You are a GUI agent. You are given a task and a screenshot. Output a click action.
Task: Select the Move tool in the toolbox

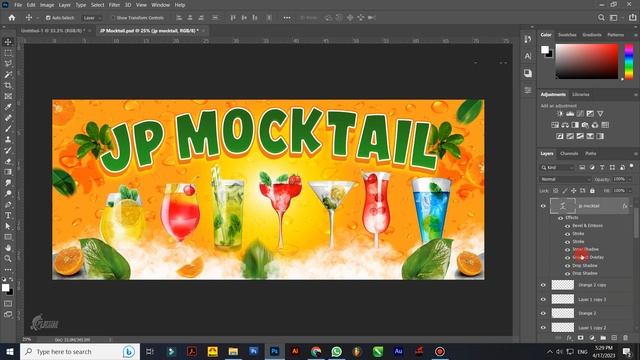point(8,42)
